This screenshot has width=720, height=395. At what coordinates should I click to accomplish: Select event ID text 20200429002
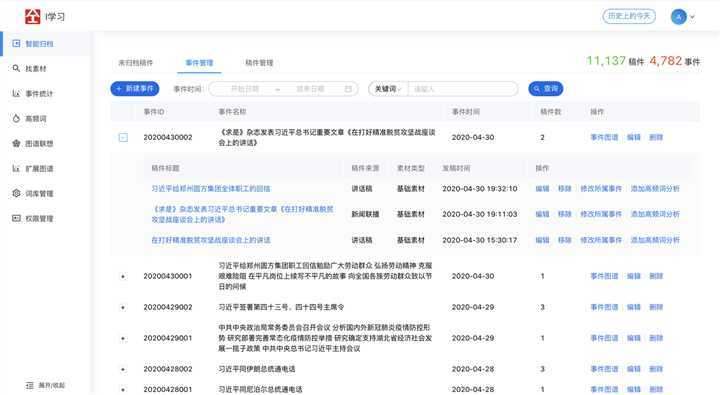click(168, 307)
